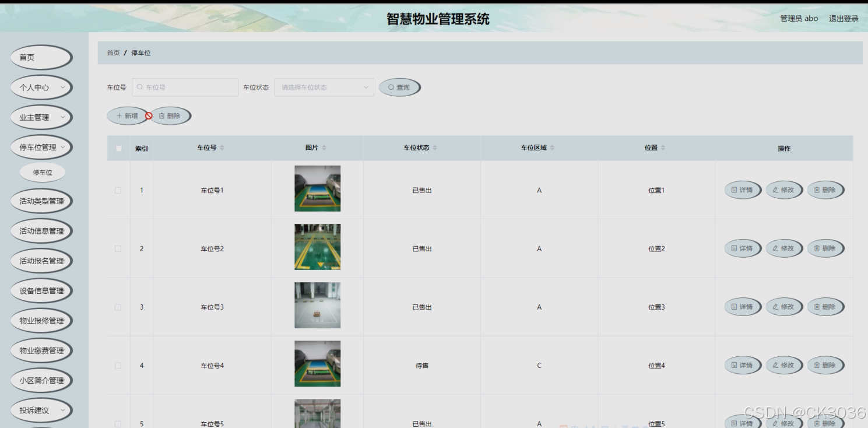Click the plus icon on 新增 button
Screen dimensions: 868x428
pyautogui.click(x=120, y=116)
